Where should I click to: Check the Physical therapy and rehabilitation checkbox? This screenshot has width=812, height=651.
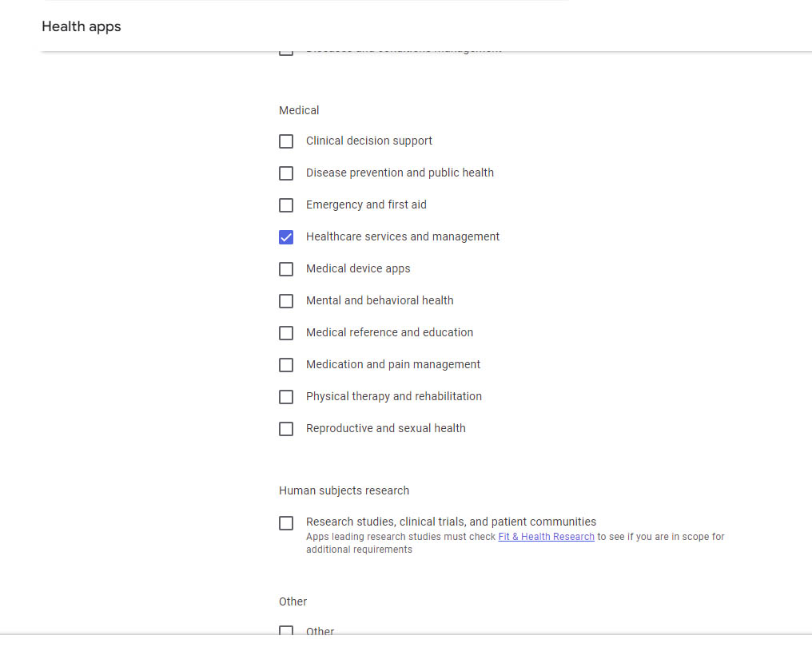tap(286, 397)
